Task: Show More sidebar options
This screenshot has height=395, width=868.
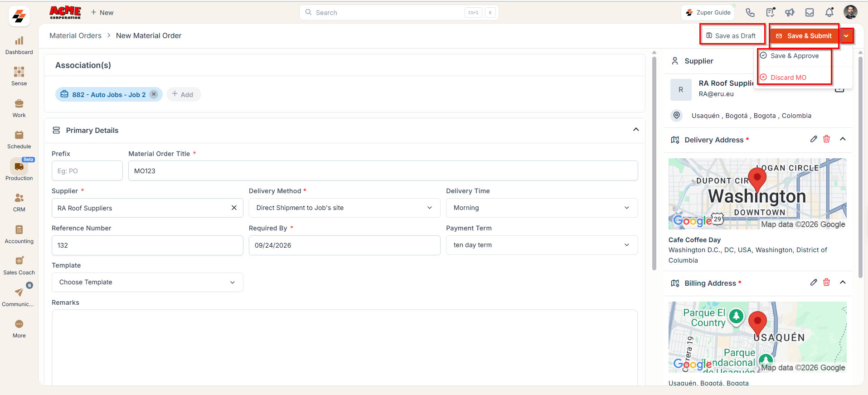Action: point(19,329)
